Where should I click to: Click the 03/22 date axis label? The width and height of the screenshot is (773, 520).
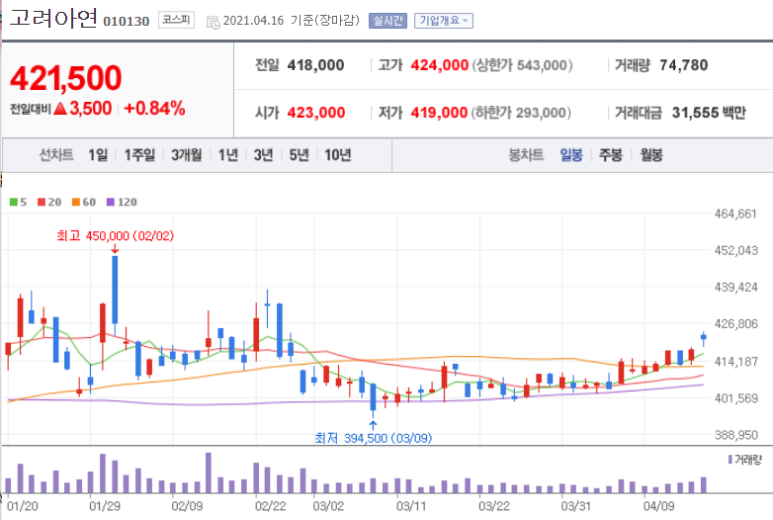[494, 506]
